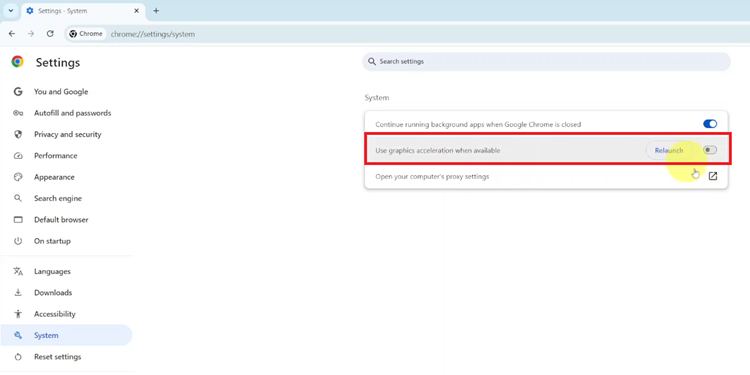The image size is (750, 375).
Task: Click the Privacy shield icon
Action: pyautogui.click(x=18, y=134)
